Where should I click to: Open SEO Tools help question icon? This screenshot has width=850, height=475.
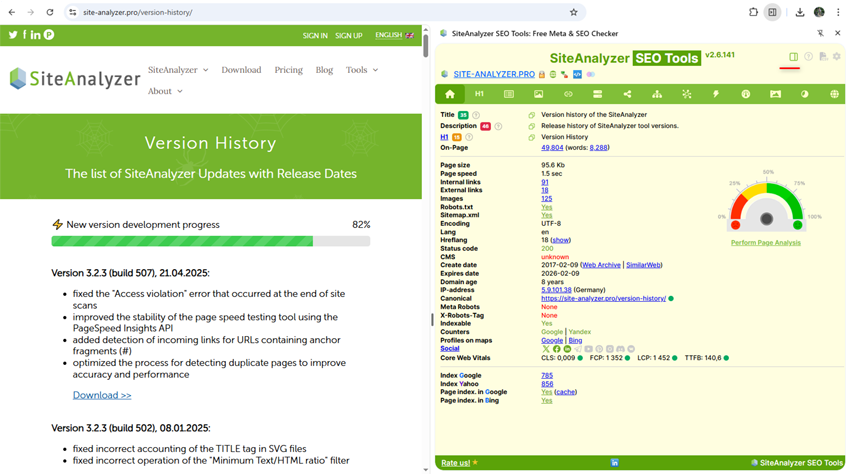click(808, 56)
